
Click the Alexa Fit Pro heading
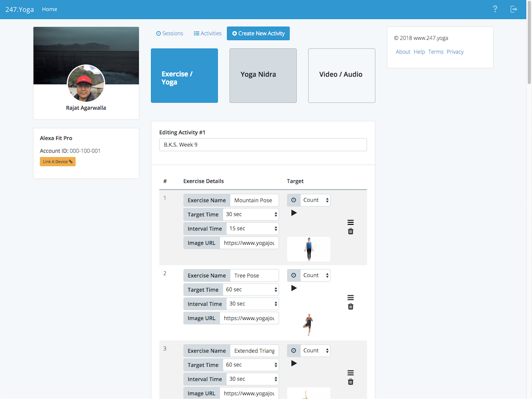56,138
